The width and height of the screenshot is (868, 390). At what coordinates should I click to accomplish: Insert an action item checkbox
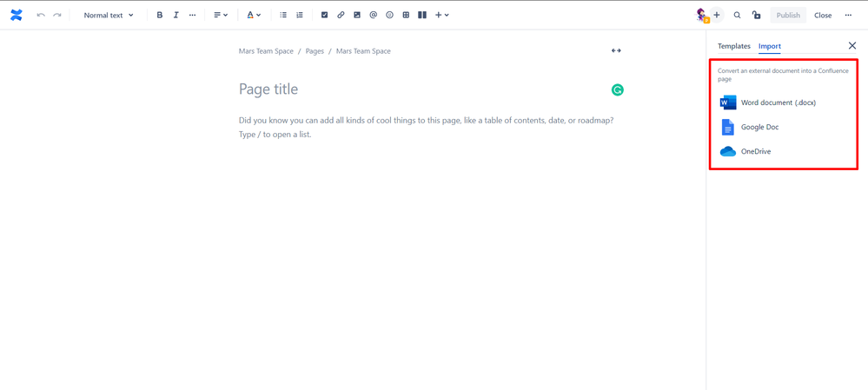[325, 16]
